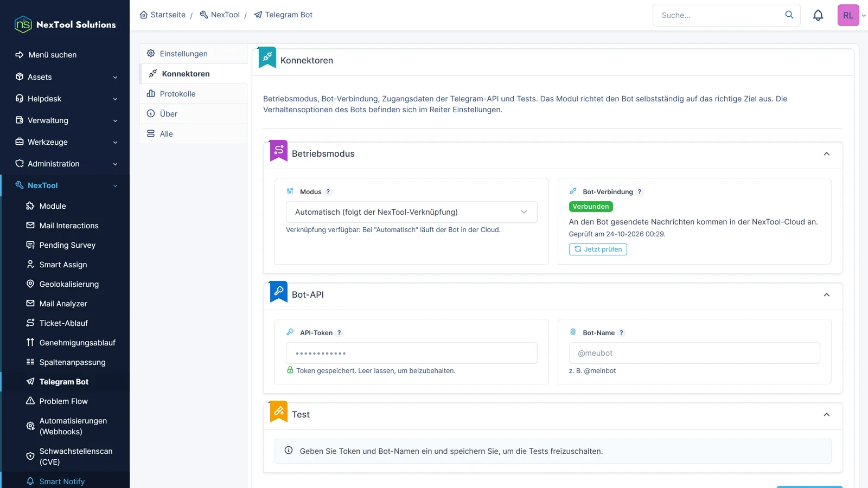Click the NexTool Solutions logo
Viewport: 868px width, 488px height.
(x=65, y=24)
